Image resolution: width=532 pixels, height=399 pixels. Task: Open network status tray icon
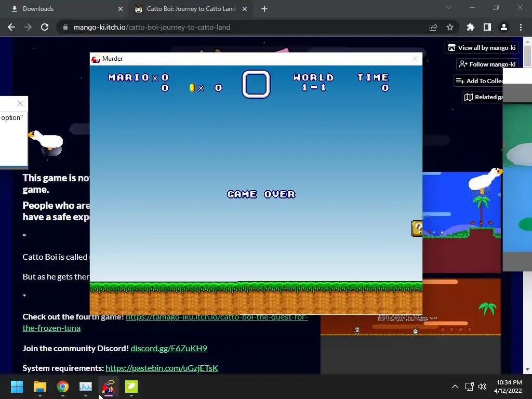tap(470, 387)
